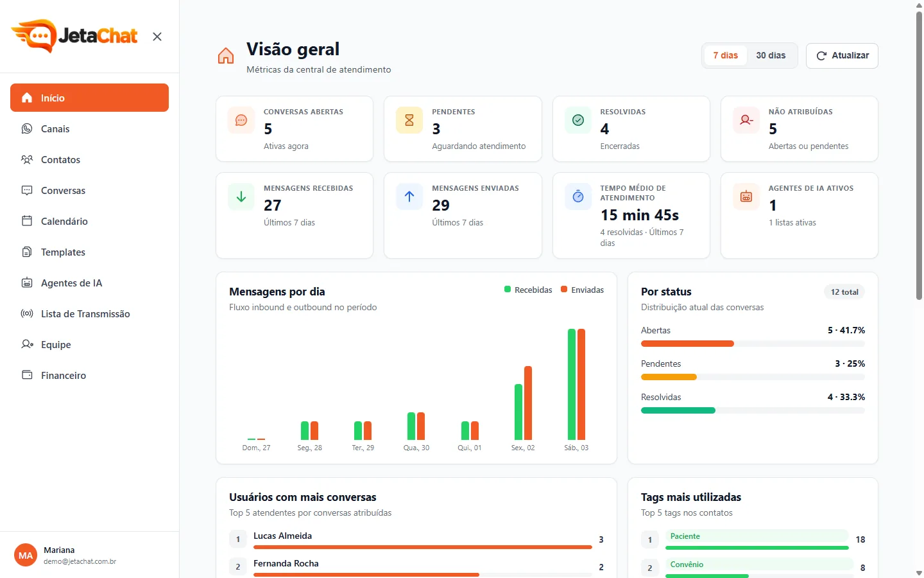
Task: Click the people icon next to Contatos
Action: 27,159
